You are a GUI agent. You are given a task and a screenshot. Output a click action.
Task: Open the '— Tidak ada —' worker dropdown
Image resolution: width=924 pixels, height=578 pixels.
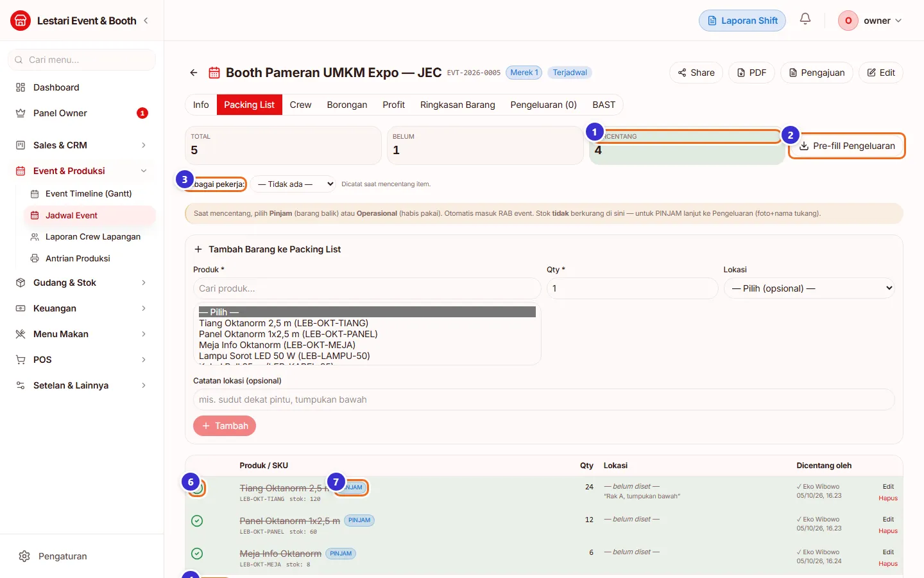coord(293,184)
